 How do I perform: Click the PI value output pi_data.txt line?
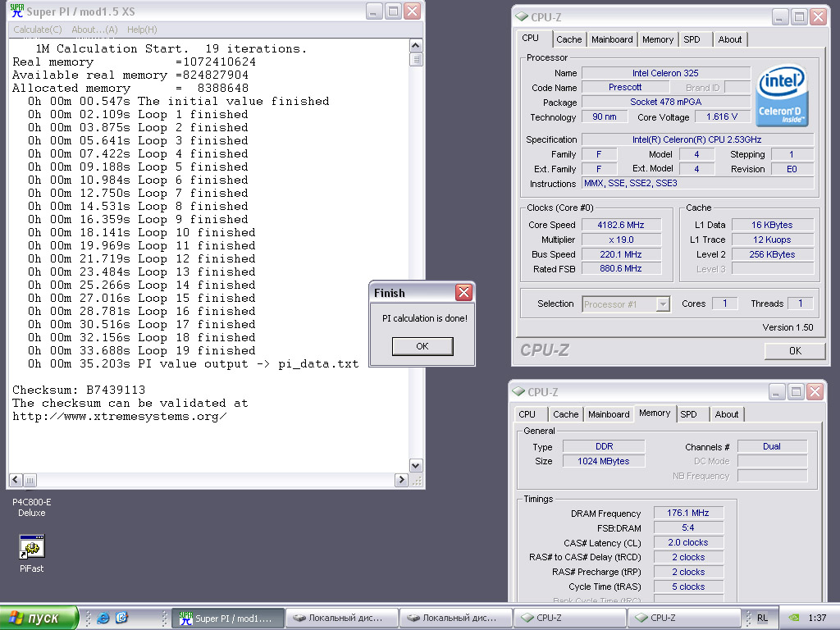194,363
